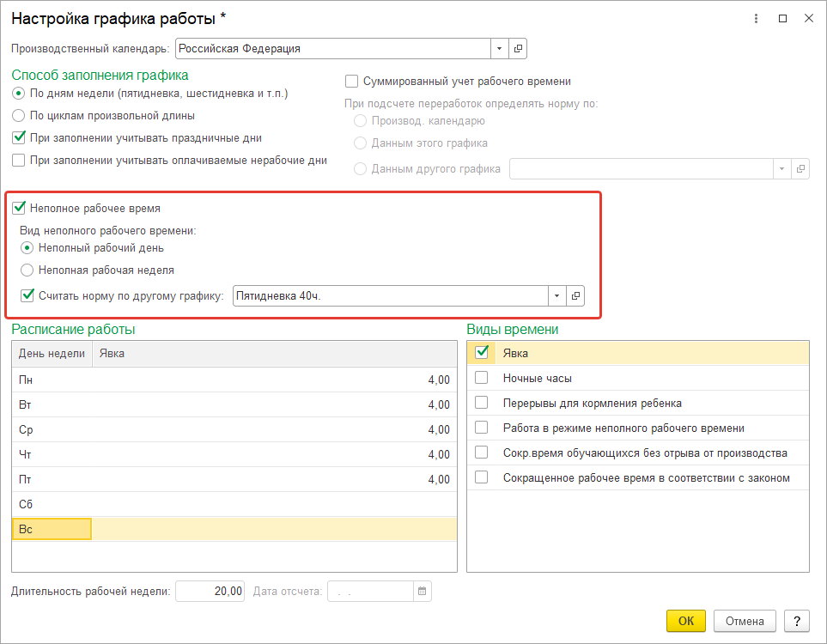
Task: Click the calendar picker icon for Дата отсчета
Action: (x=422, y=591)
